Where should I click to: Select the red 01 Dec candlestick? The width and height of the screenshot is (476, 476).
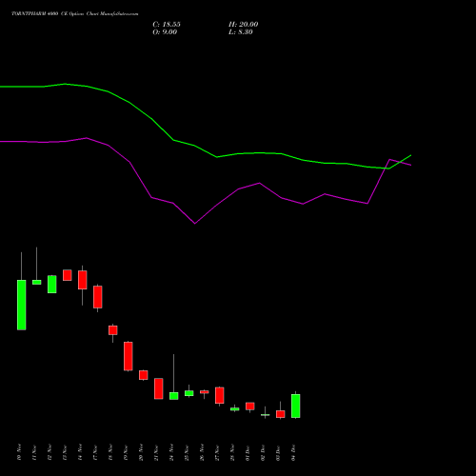(250, 407)
